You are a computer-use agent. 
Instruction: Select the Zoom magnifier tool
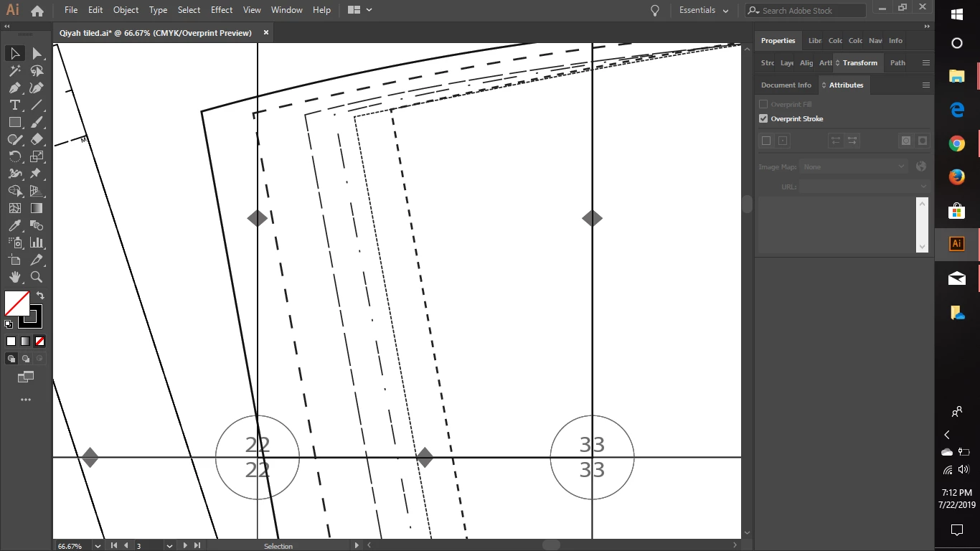click(37, 277)
